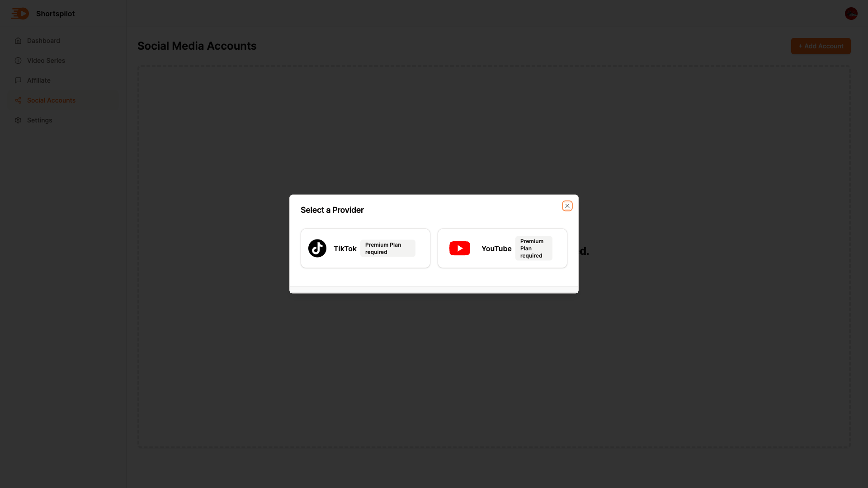Open the user profile avatar
Viewport: 868px width, 488px height.
[851, 14]
